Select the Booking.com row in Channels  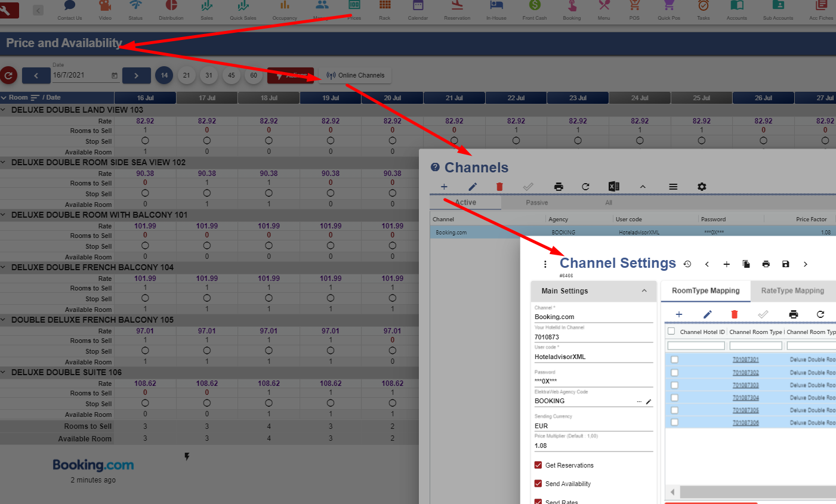[633, 233]
